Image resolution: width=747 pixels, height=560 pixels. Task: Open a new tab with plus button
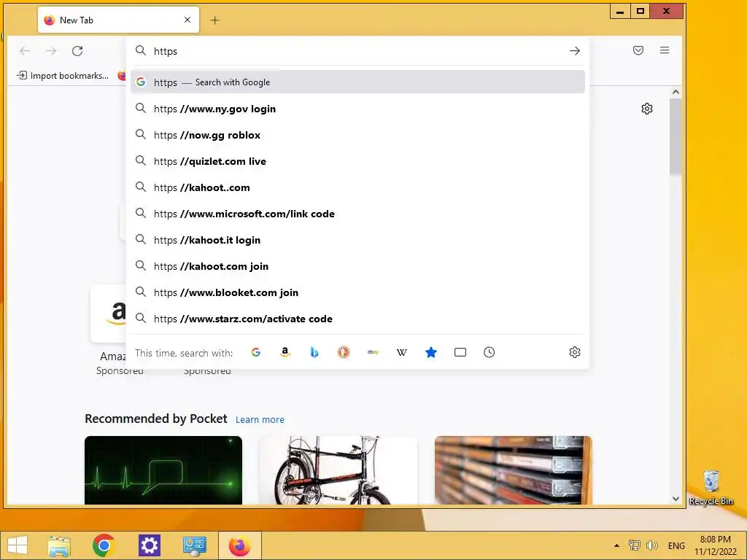(215, 20)
